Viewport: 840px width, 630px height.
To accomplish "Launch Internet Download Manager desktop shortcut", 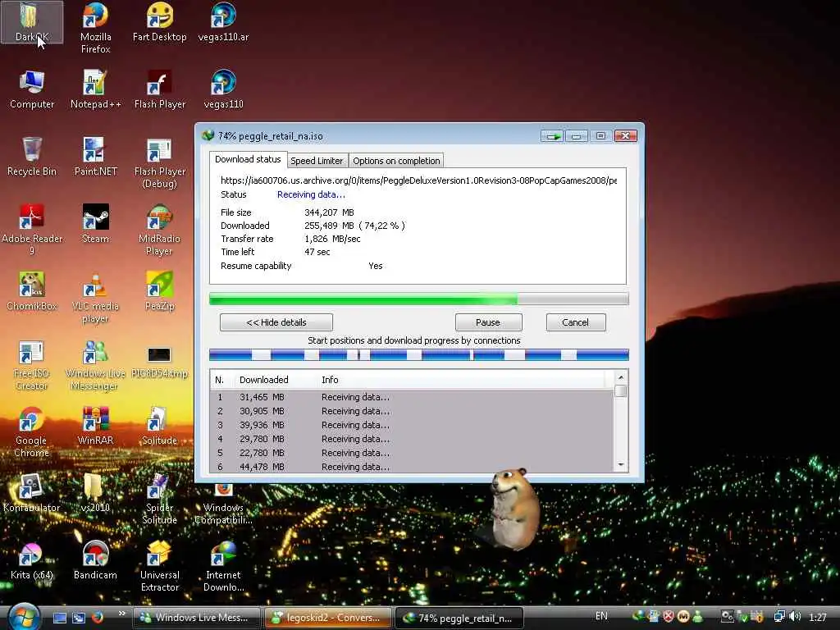I will (223, 567).
